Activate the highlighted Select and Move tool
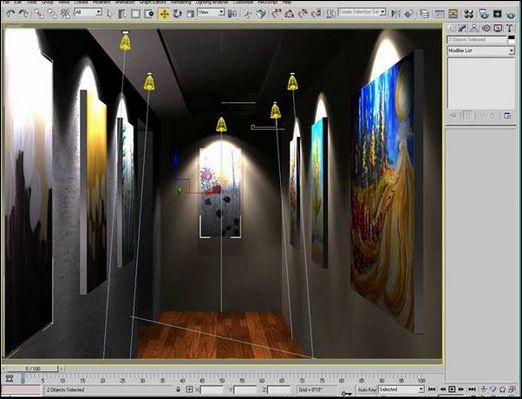The height and width of the screenshot is (399, 522). (x=164, y=13)
